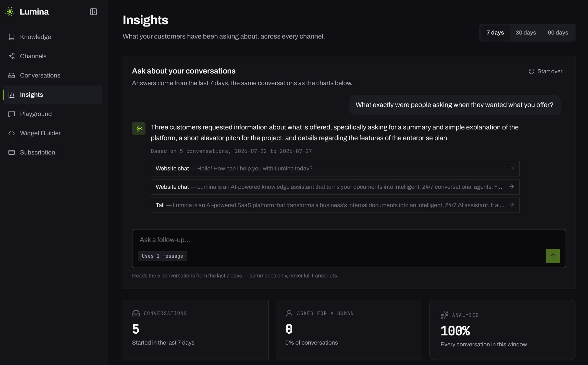Click the Conversations count 5
This screenshot has height=365, width=588.
[136, 329]
